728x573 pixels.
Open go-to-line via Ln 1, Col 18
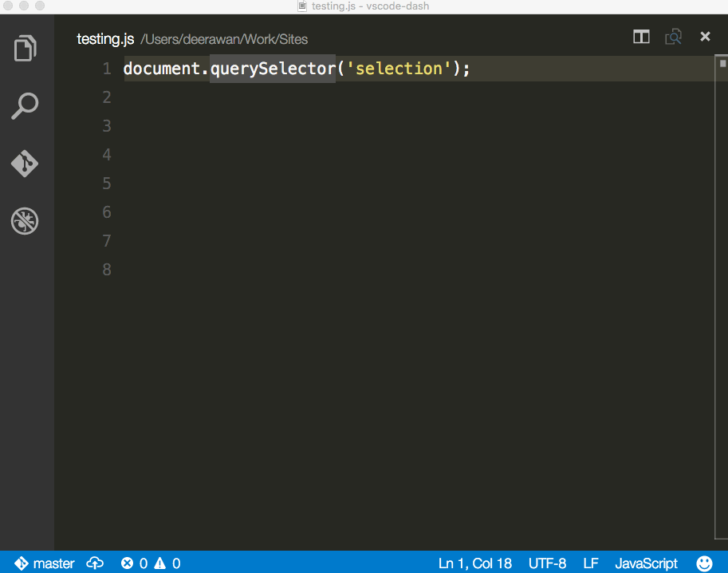(x=474, y=563)
